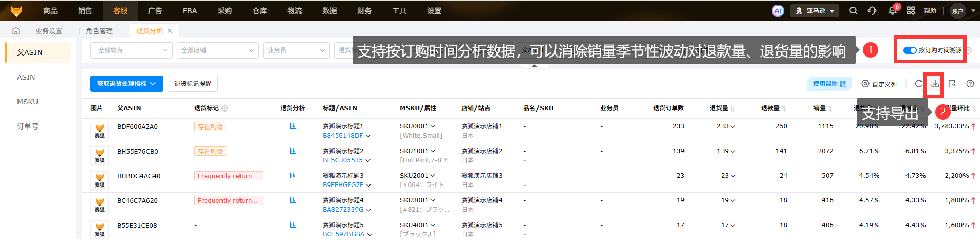
Task: Click product thumbnail for BHBDG4AG40
Action: (x=100, y=180)
